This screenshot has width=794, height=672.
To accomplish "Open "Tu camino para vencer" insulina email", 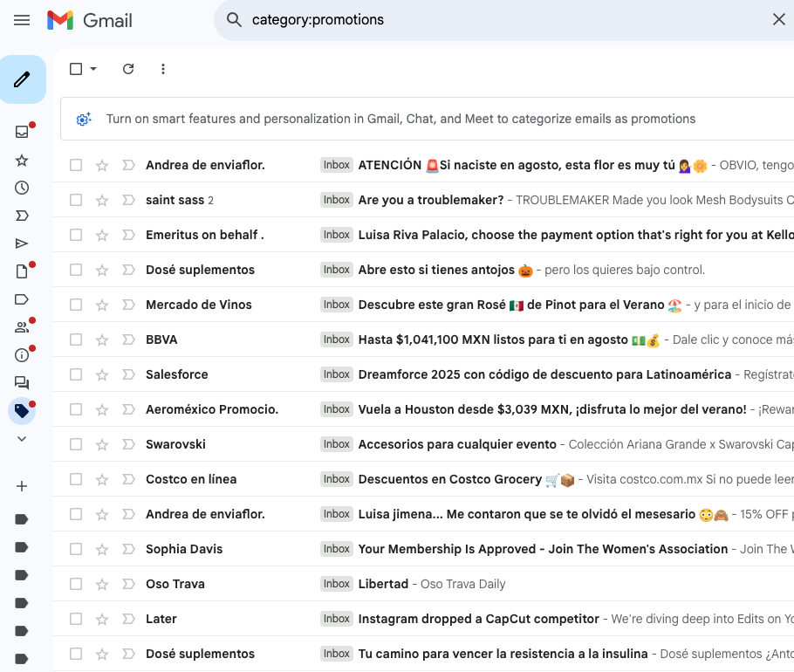I will 503,654.
